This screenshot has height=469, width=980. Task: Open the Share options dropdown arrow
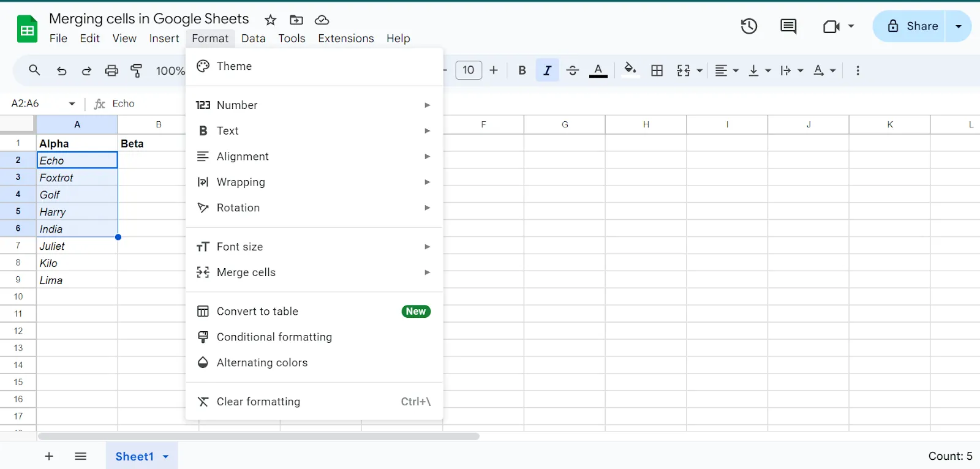959,26
